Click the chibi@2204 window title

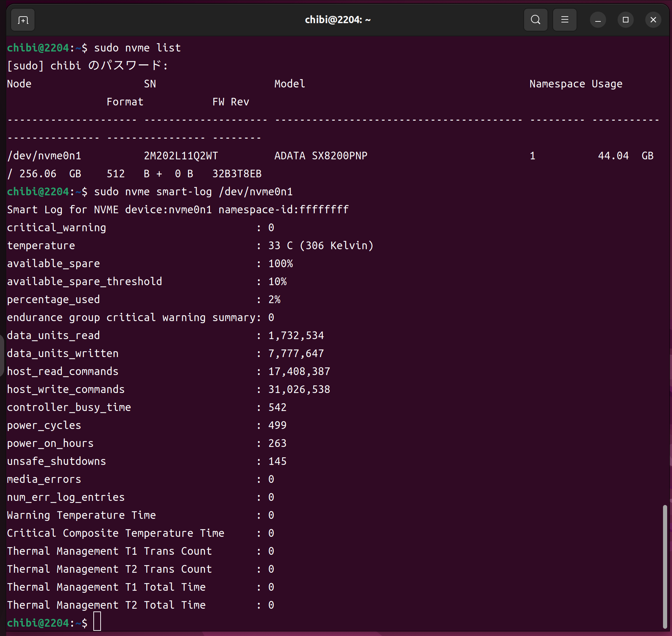pyautogui.click(x=337, y=20)
